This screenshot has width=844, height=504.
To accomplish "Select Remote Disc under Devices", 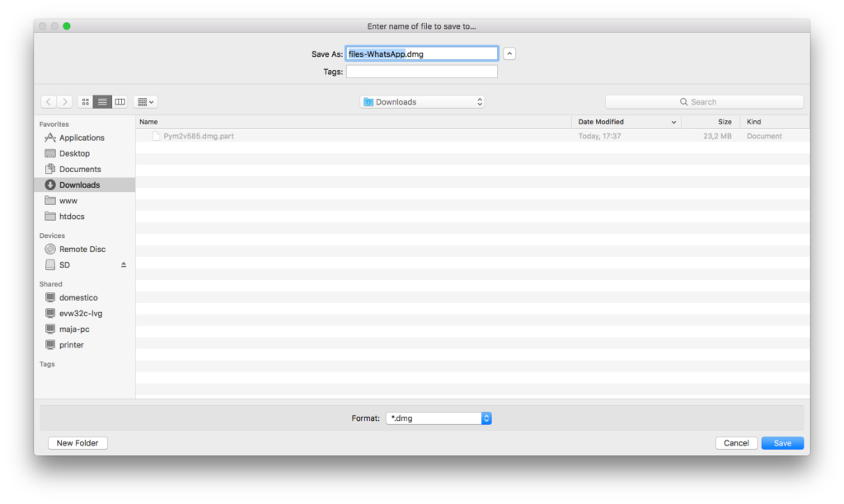I will click(82, 249).
